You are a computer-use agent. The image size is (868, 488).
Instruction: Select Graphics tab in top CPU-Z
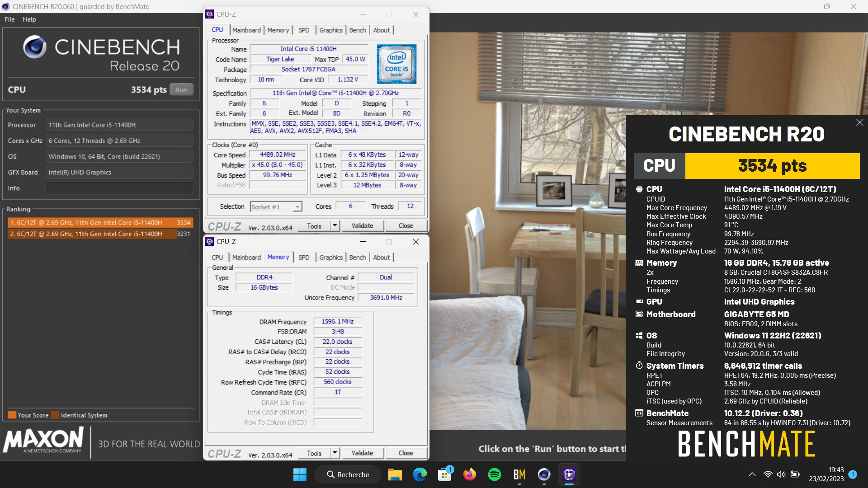click(331, 30)
